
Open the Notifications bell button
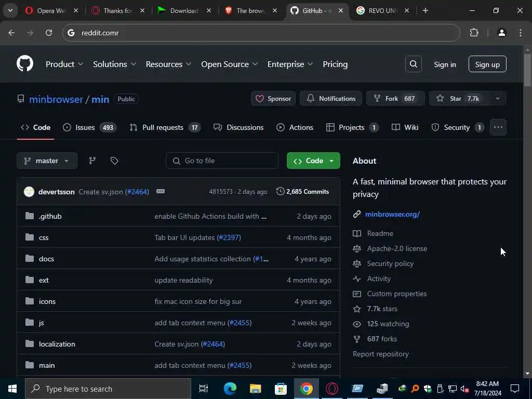[x=331, y=98]
